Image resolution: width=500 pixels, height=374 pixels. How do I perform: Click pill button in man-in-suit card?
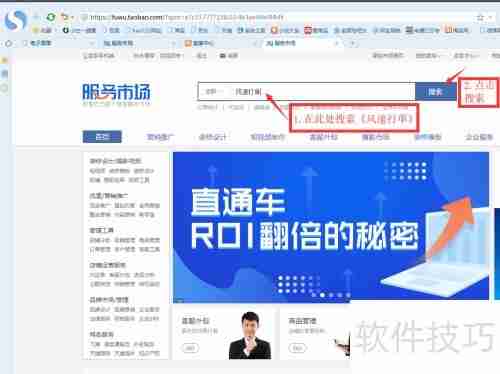click(190, 348)
